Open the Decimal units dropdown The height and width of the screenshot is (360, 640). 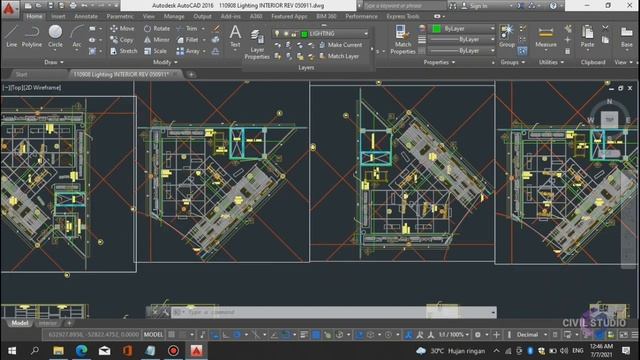(x=532, y=335)
